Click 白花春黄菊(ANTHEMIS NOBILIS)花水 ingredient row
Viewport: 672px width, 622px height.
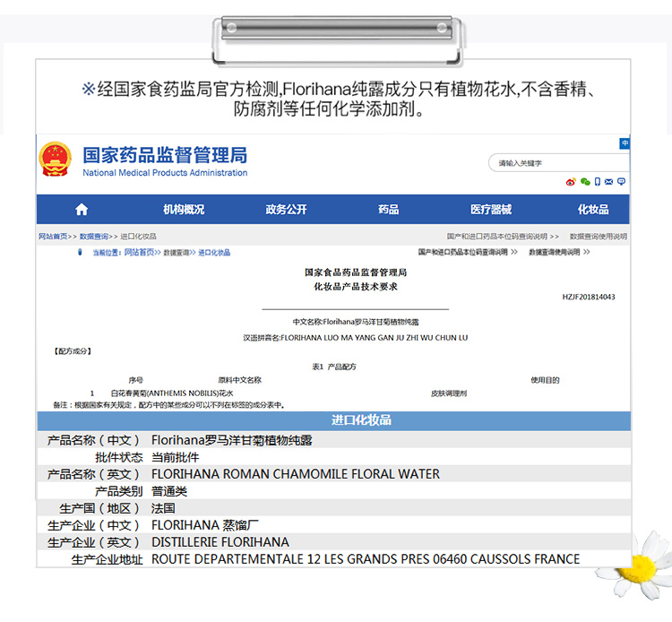(172, 393)
